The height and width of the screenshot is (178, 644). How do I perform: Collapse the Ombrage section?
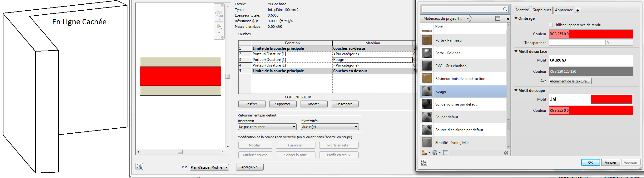516,18
